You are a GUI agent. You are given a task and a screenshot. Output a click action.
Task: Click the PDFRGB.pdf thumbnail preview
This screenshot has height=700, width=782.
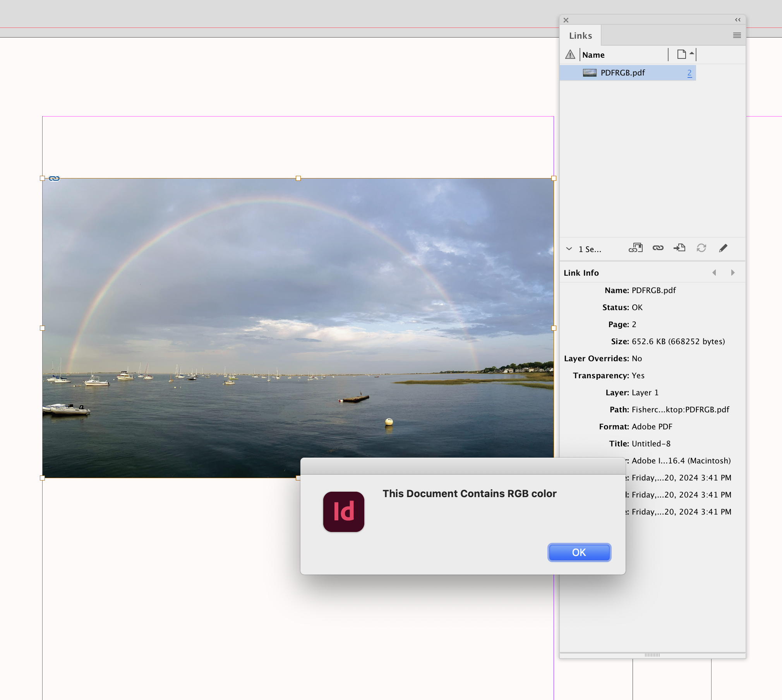click(x=589, y=73)
